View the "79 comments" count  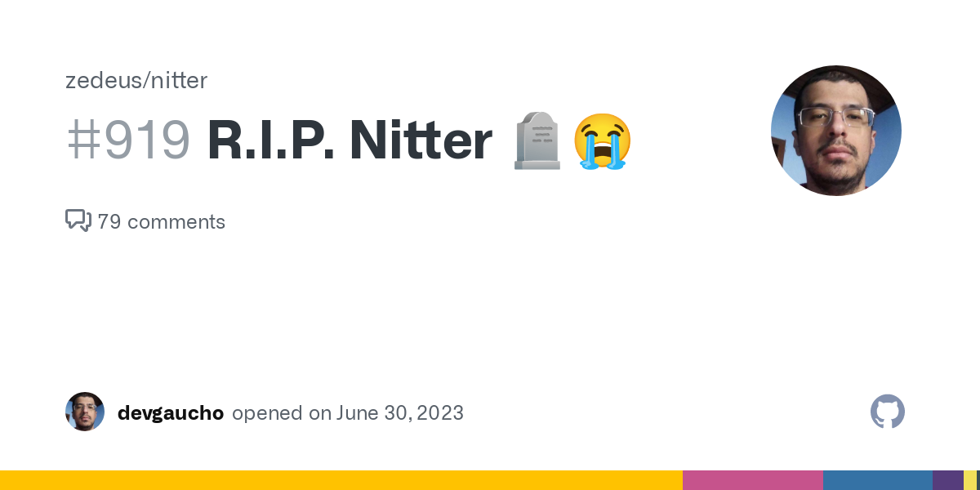[161, 221]
